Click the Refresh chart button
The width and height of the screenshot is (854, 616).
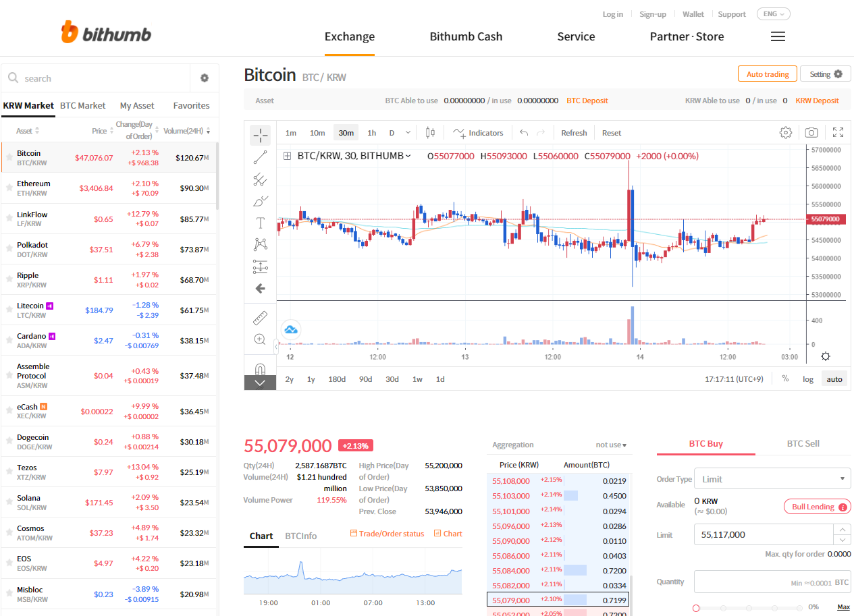(x=574, y=133)
